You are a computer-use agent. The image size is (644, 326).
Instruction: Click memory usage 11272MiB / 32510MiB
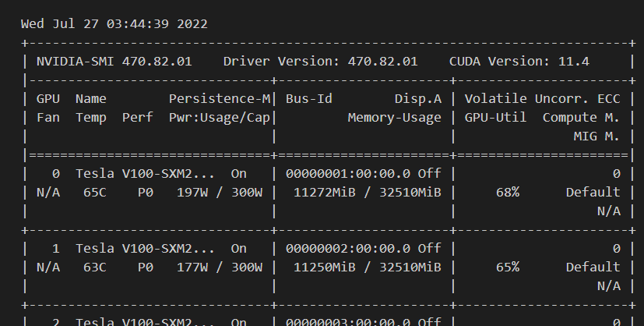[368, 193]
